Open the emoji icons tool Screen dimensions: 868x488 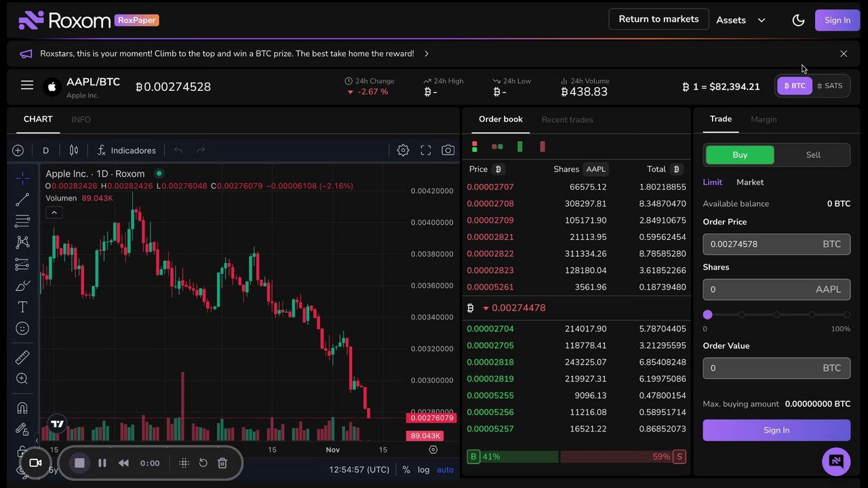[22, 329]
